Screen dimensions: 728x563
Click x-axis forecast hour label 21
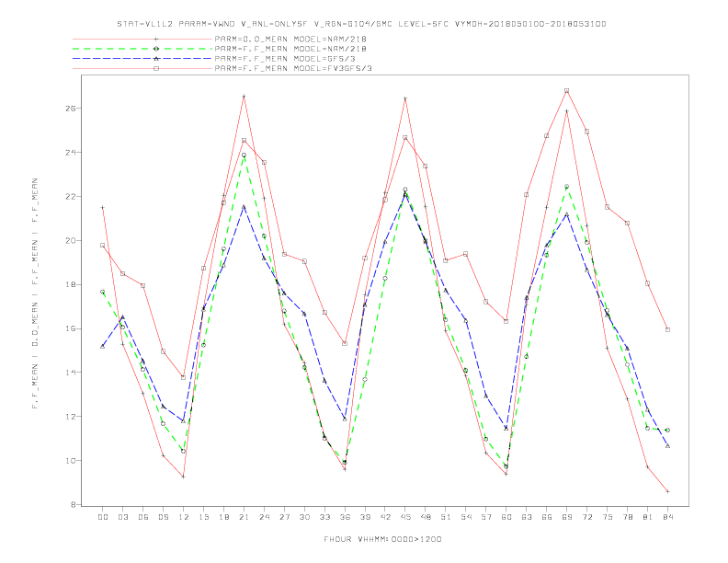[244, 517]
